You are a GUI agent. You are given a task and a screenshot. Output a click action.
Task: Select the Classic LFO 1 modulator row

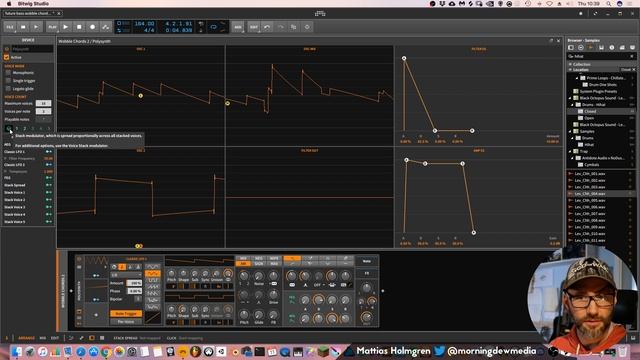(28, 151)
